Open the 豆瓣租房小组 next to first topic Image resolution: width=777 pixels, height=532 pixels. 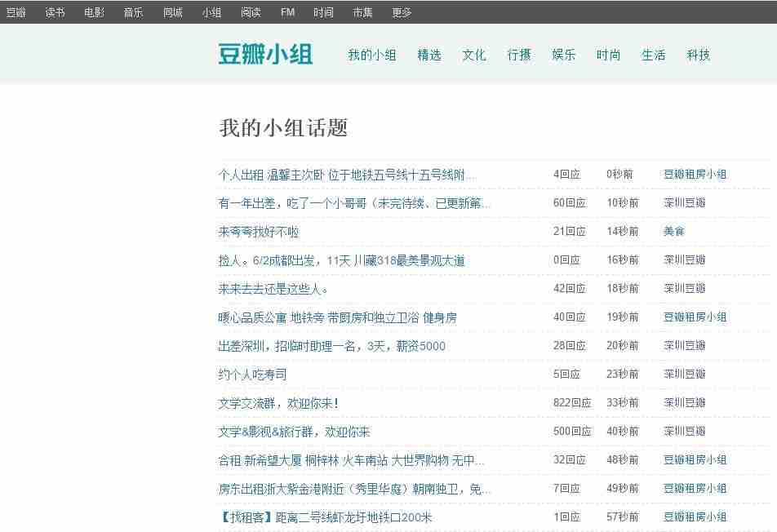click(x=695, y=174)
